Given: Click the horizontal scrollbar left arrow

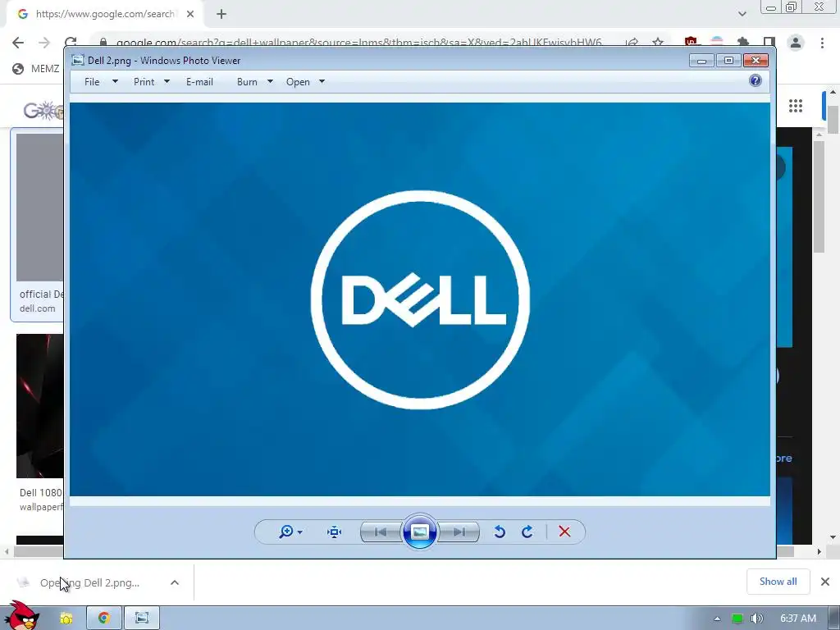Looking at the screenshot, I should point(7,551).
